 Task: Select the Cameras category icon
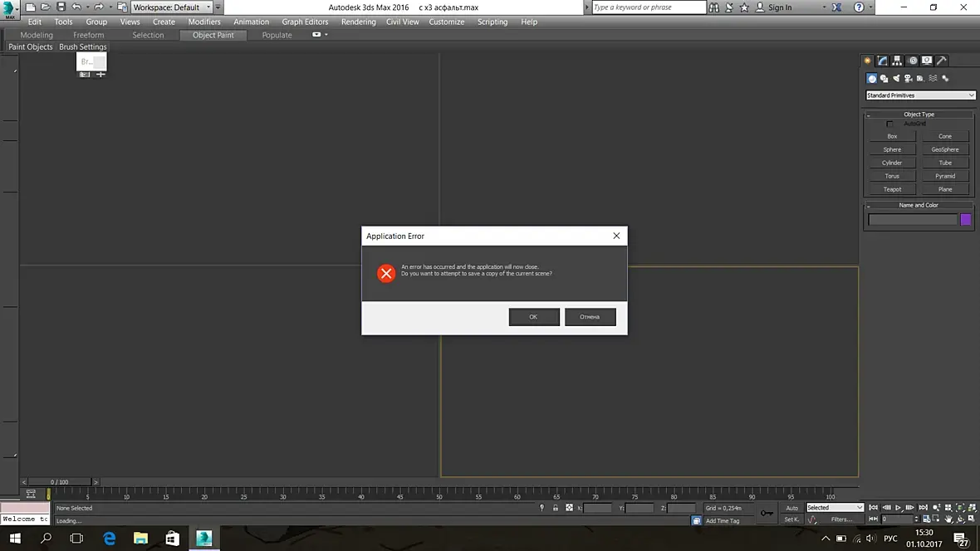click(x=908, y=79)
